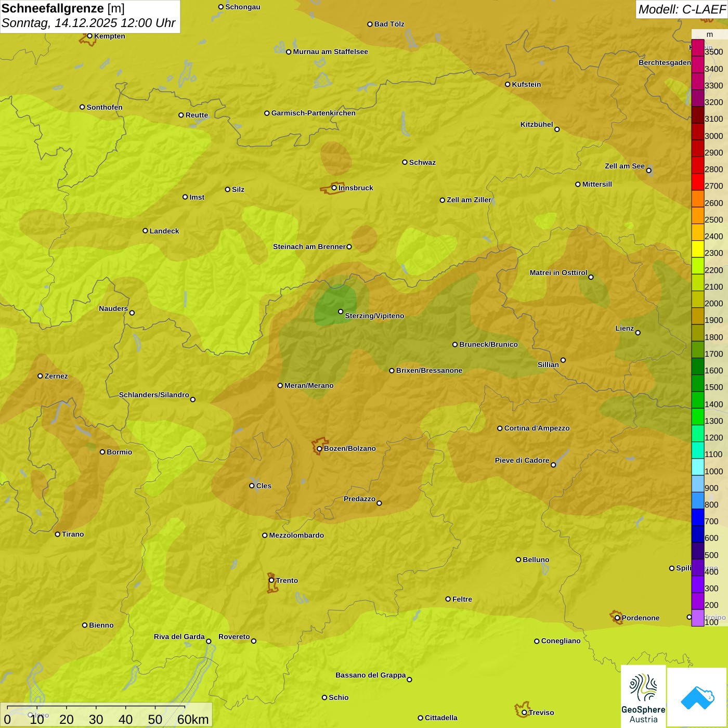Click the Mezzolombardo label
The width and height of the screenshot is (728, 728).
click(296, 535)
